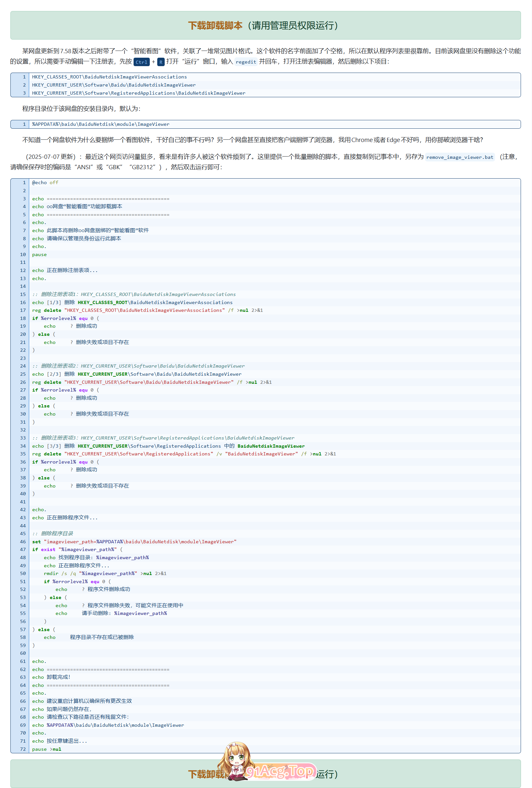Click the R key badge
This screenshot has width=532, height=788.
tap(161, 62)
